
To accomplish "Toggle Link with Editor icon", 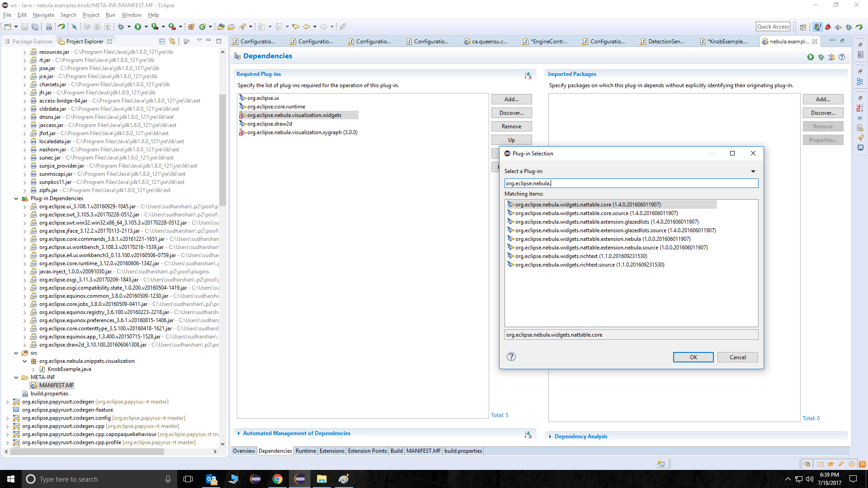I will [172, 41].
